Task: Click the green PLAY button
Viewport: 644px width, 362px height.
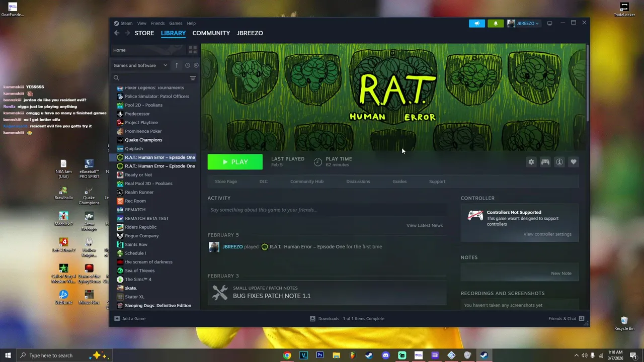Action: pyautogui.click(x=235, y=162)
